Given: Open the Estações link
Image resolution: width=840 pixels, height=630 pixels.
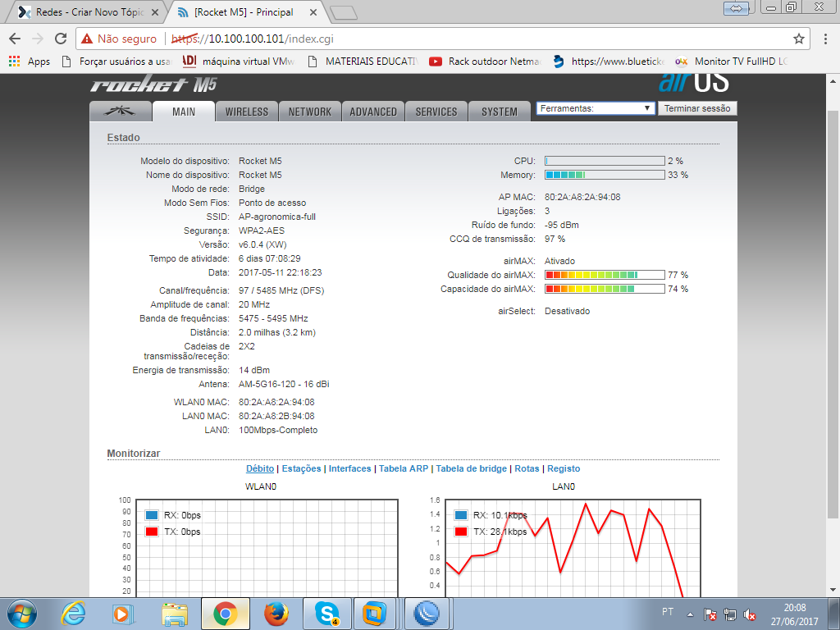Looking at the screenshot, I should pos(301,468).
